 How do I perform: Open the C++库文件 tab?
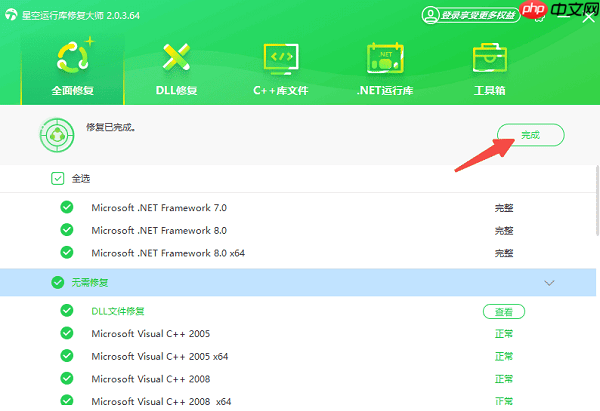tap(281, 69)
